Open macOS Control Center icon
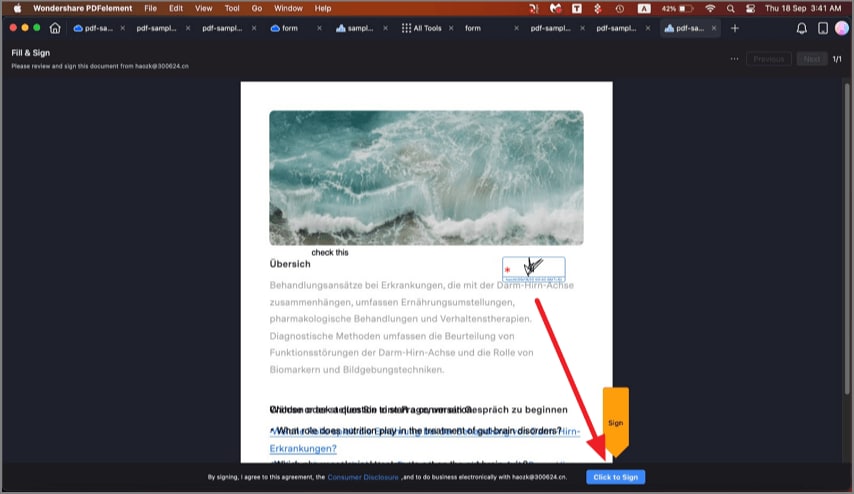 point(750,8)
